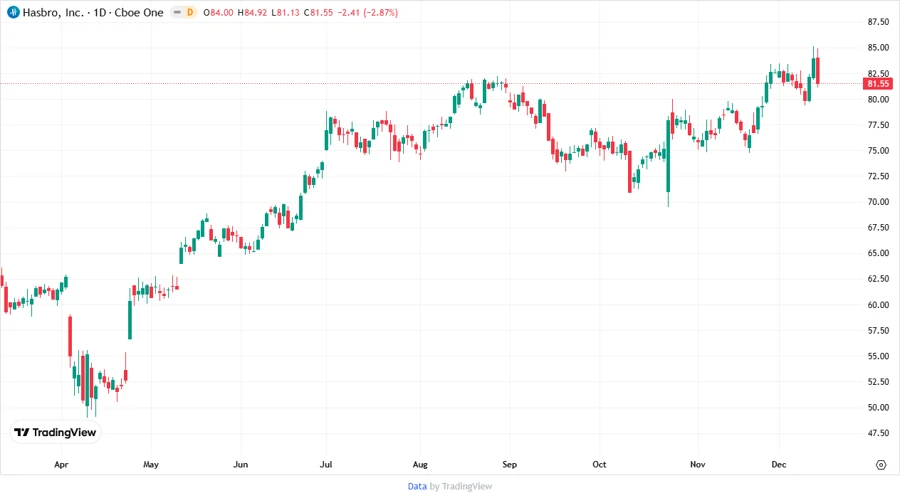Screen dimensions: 900x498
Task: Click the 60.00 price axis label
Action: tap(878, 305)
